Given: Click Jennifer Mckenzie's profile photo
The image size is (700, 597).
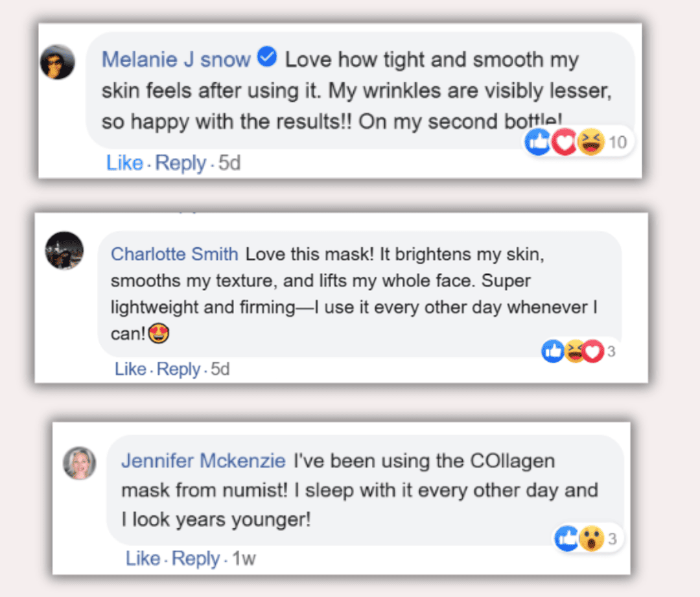Looking at the screenshot, I should click(79, 463).
